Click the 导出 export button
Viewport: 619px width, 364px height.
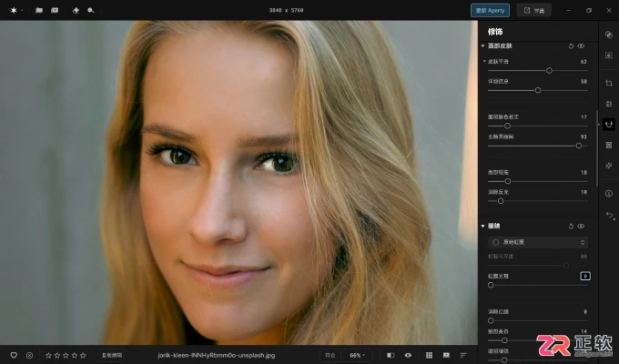534,10
